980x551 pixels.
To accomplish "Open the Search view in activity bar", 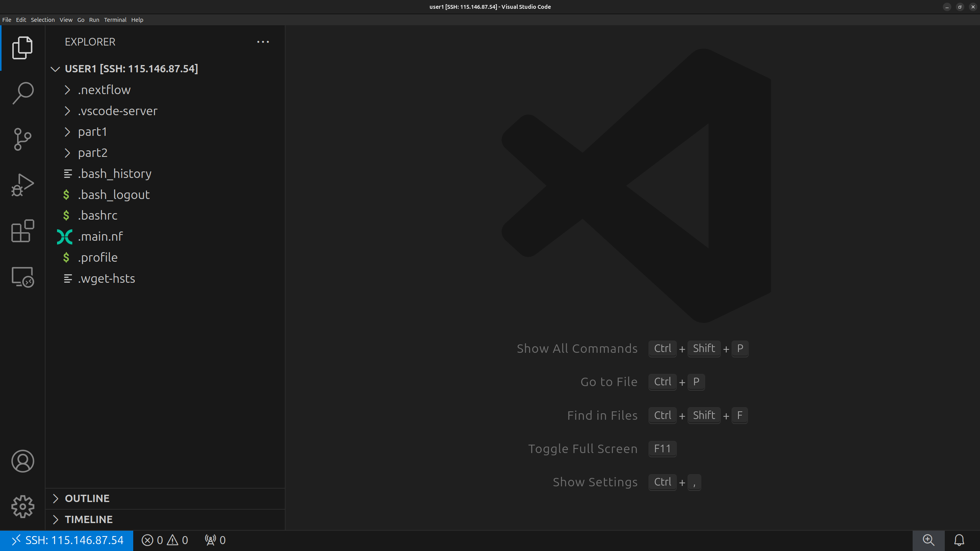I will point(23,93).
